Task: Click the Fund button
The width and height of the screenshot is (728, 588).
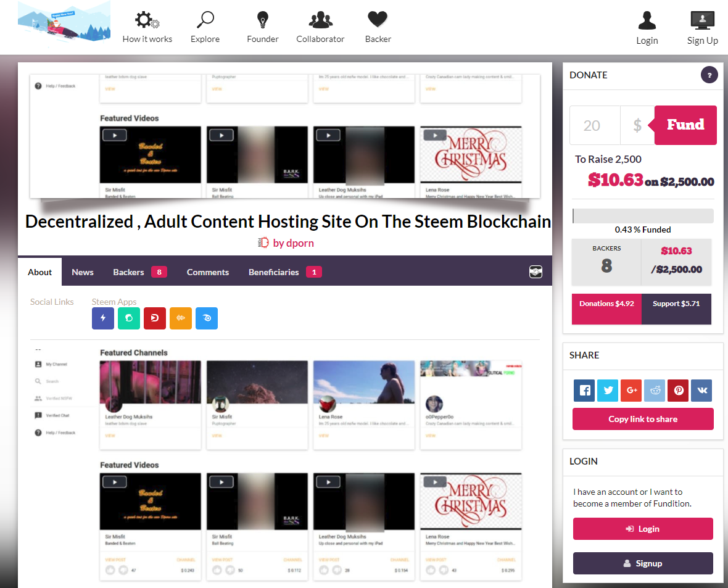Action: (685, 125)
